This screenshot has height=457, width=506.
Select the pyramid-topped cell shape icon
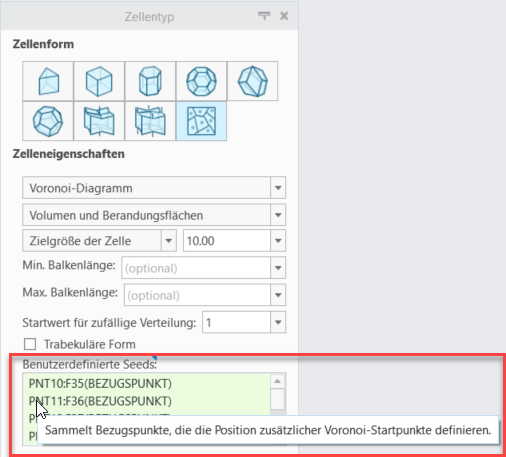48,81
